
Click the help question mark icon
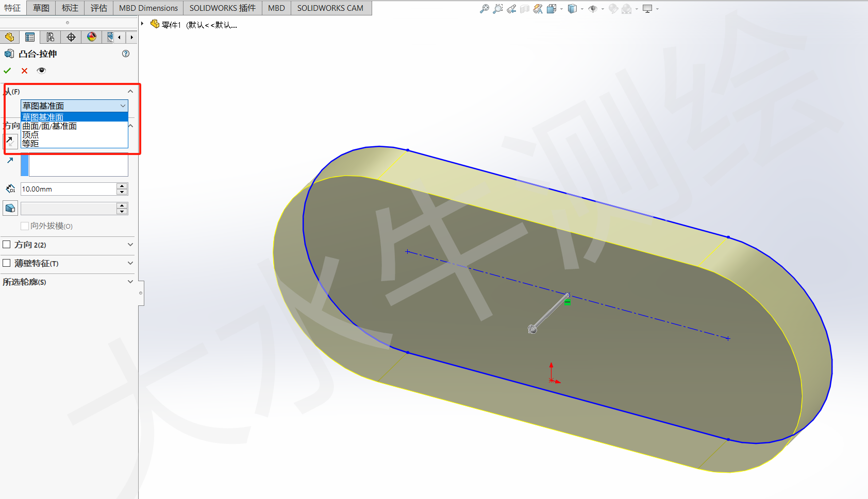[x=125, y=54]
